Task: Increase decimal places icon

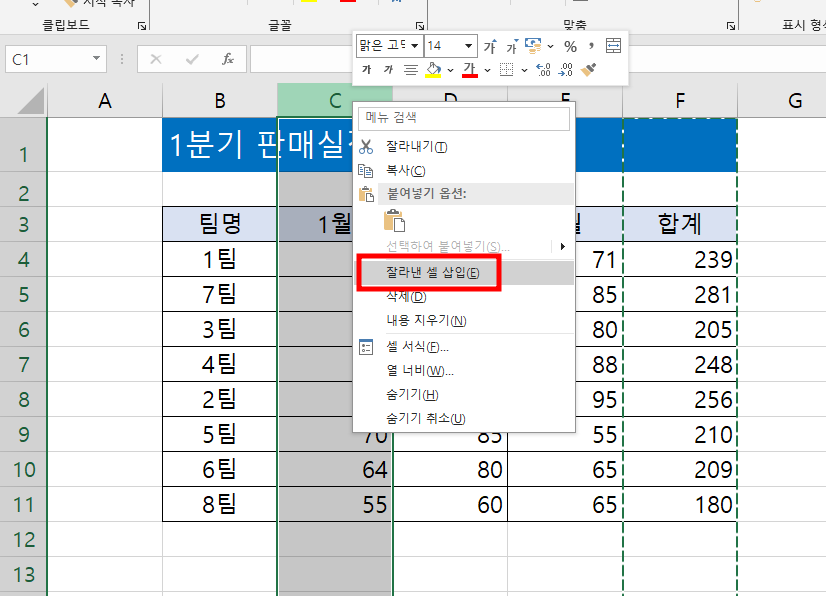Action: coord(543,70)
